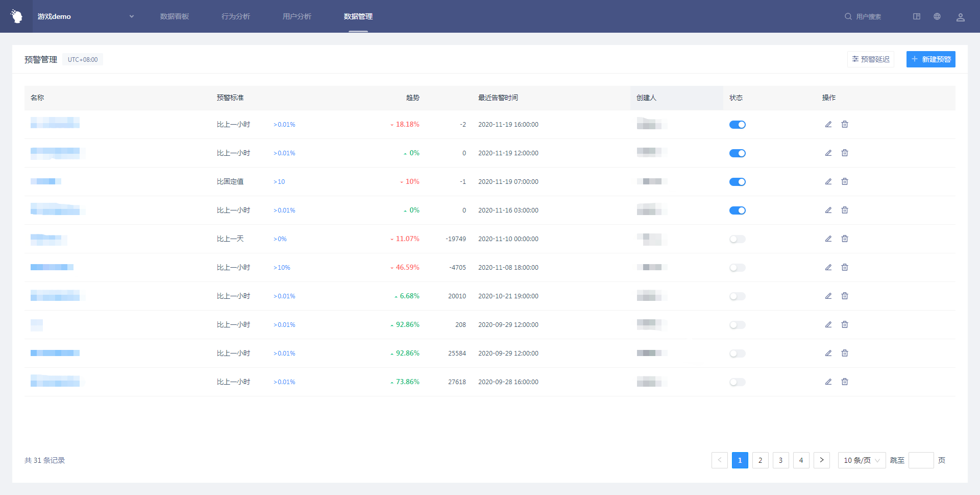Open the 10 条/页 page size selector
The height and width of the screenshot is (495, 980).
[x=862, y=460]
